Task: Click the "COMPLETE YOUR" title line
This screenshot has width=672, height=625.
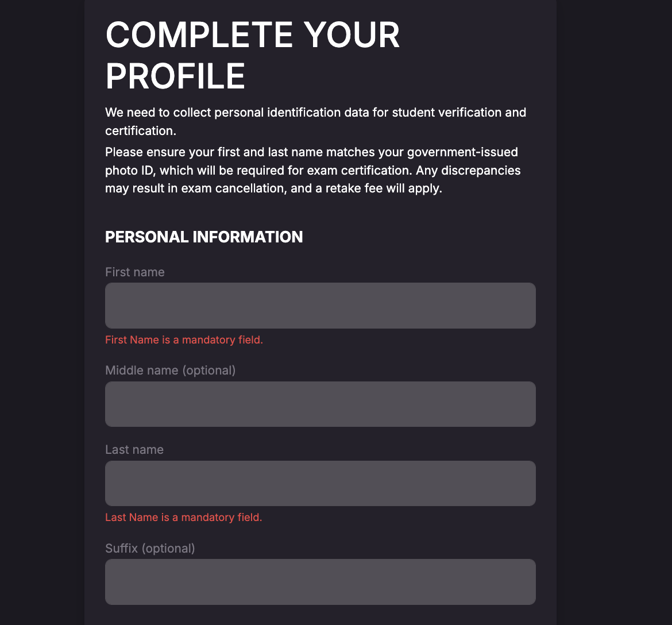Action: point(252,35)
